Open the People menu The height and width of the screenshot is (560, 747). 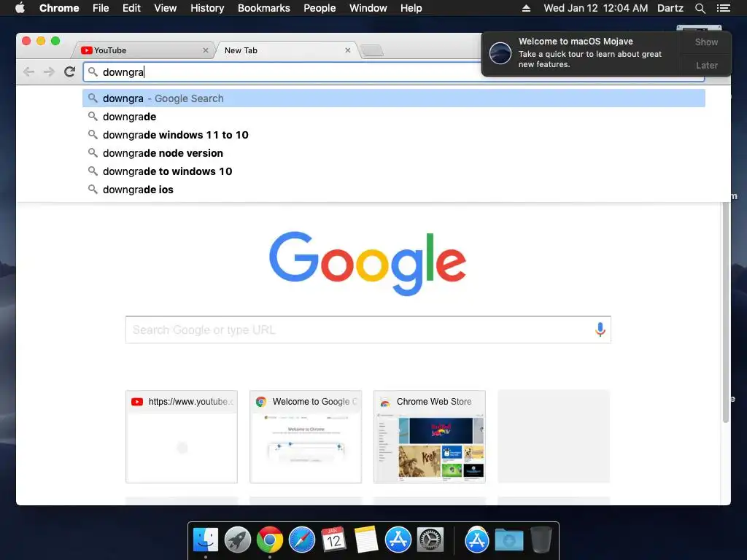(x=320, y=8)
